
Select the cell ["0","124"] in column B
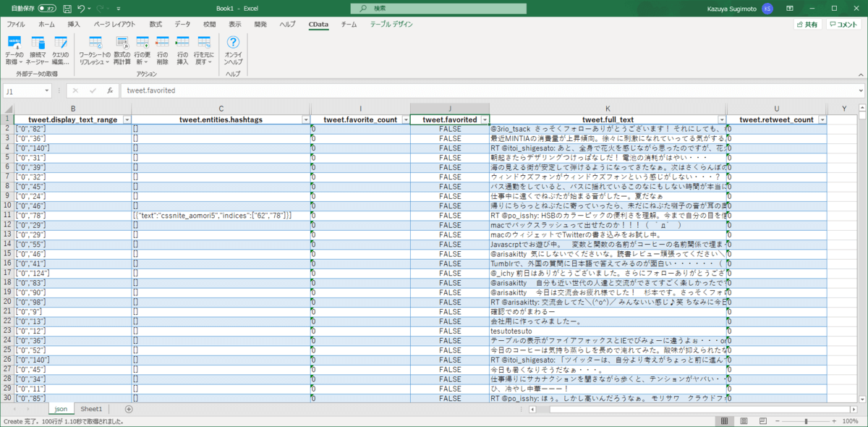(x=72, y=273)
